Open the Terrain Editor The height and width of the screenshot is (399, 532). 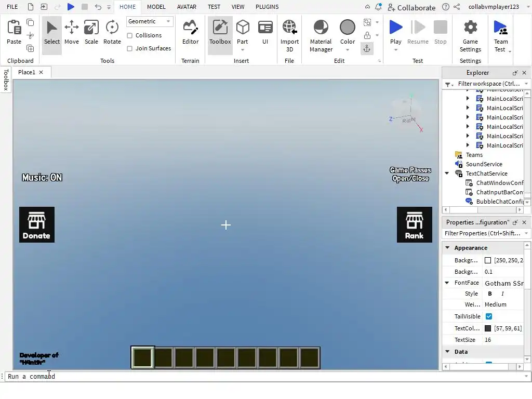190,33
